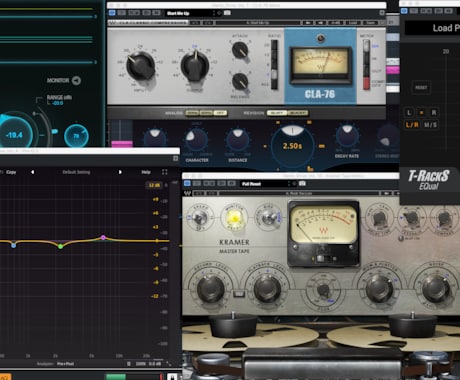The height and width of the screenshot is (380, 460).
Task: Click the CLA-76 Waves toolbar Load button
Action: [x=353, y=23]
